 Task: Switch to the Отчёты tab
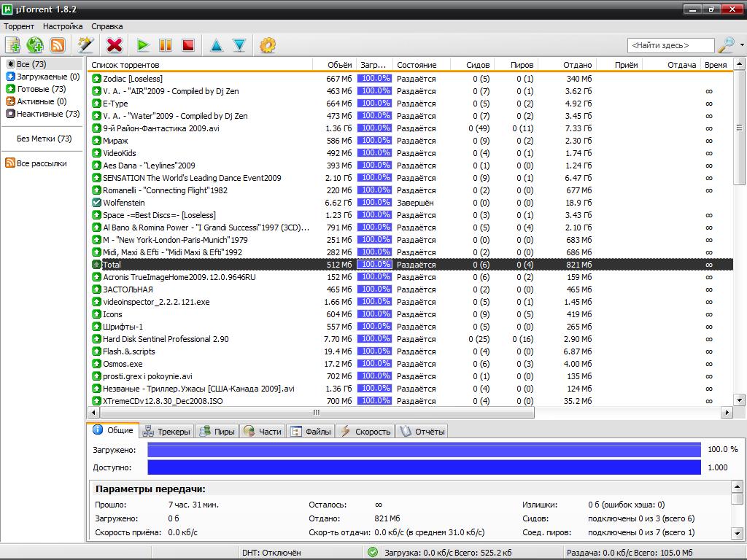coord(422,432)
